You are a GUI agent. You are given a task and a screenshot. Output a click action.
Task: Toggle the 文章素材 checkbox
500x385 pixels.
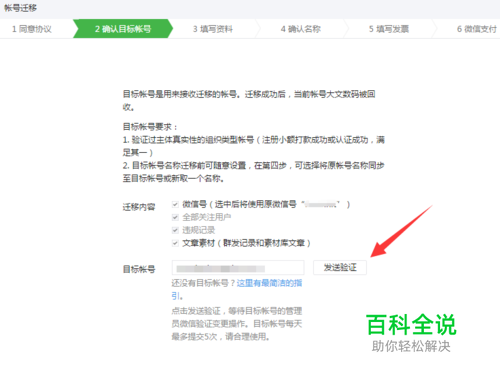click(x=175, y=243)
